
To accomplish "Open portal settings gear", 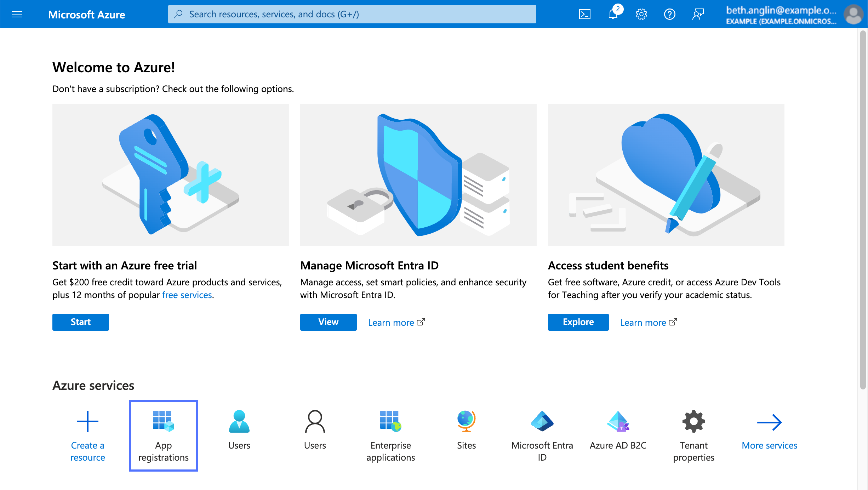I will (641, 14).
